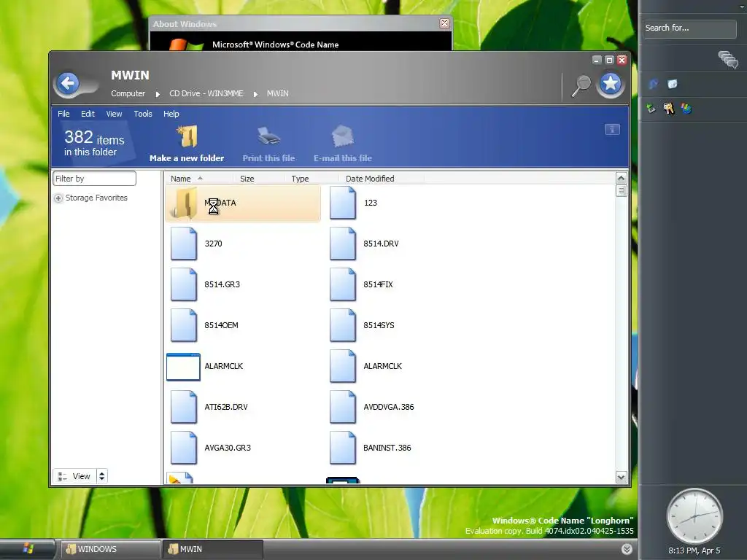Open the sidebar options dropdown arrow
747x560 pixels.
tap(741, 7)
